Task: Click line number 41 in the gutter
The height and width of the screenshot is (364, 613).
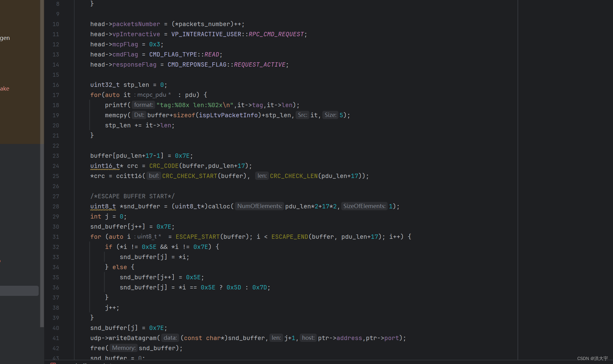Action: pyautogui.click(x=56, y=338)
